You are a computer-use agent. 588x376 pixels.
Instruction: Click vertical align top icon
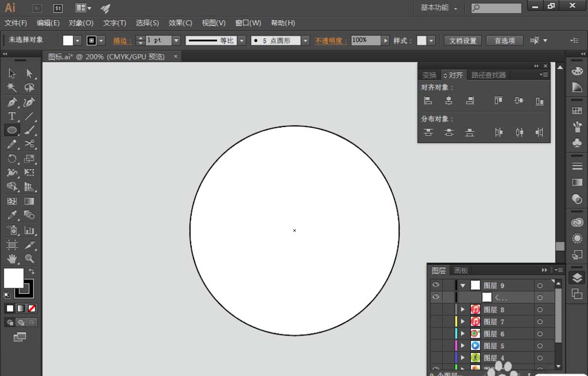[498, 101]
